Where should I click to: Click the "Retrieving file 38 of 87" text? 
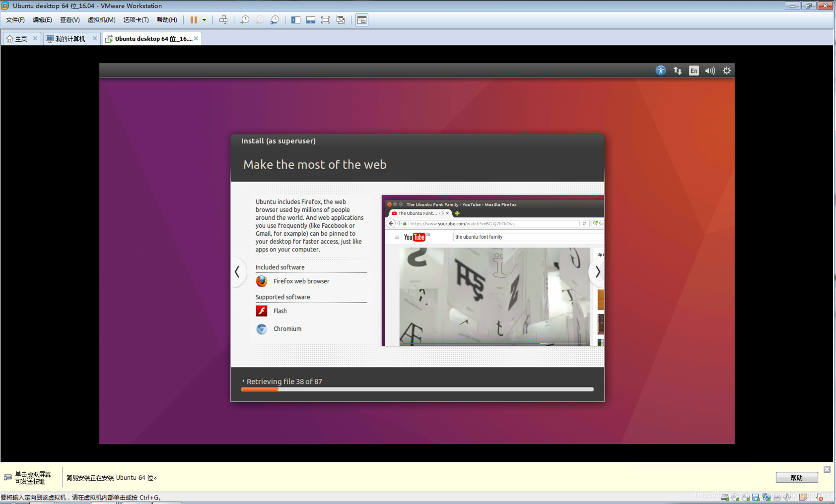pos(284,381)
